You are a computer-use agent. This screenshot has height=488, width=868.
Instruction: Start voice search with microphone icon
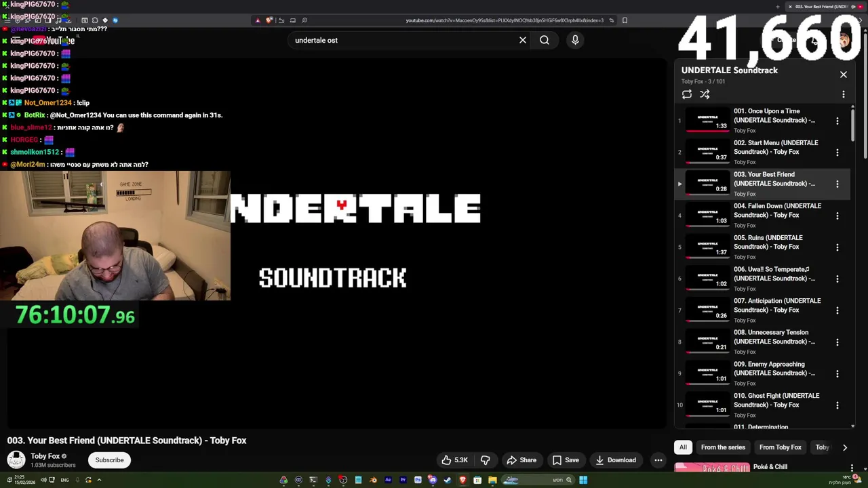[x=575, y=40]
